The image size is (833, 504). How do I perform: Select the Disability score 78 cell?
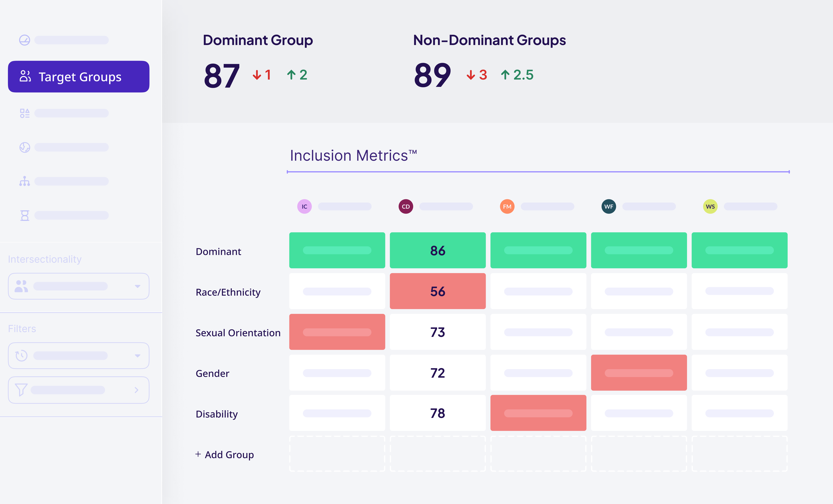click(x=437, y=413)
